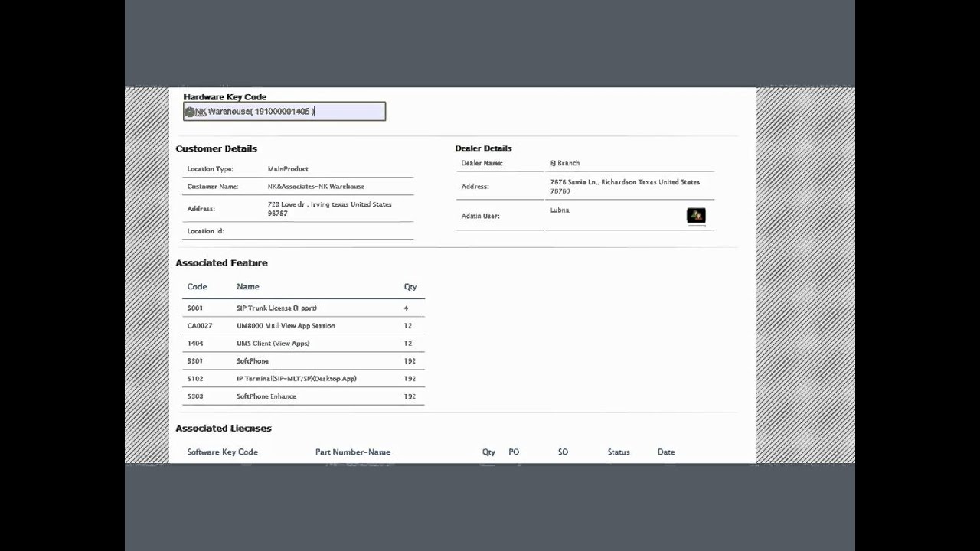Click the UMS Client (View Apps) row
The image size is (980, 551).
pyautogui.click(x=273, y=344)
